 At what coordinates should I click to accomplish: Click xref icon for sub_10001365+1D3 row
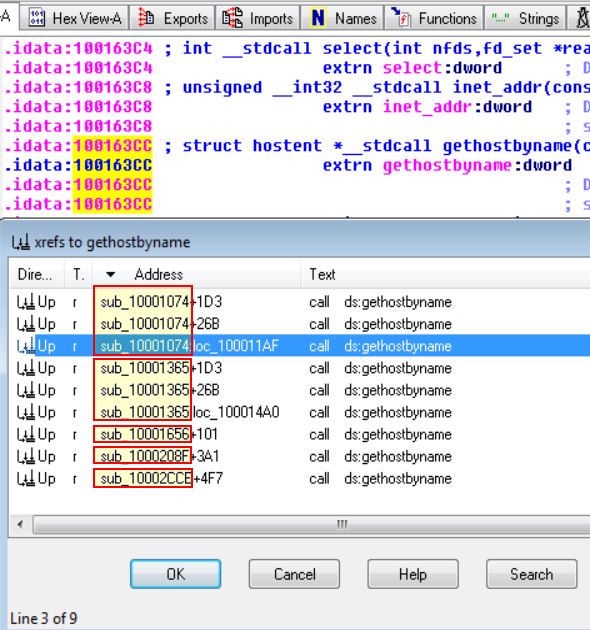coord(25,368)
